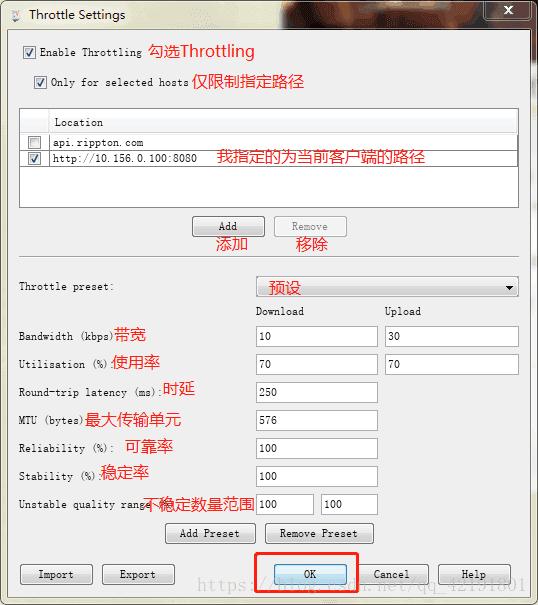Click the Remove Preset button
Viewport: 538px width, 605px height.
319,534
